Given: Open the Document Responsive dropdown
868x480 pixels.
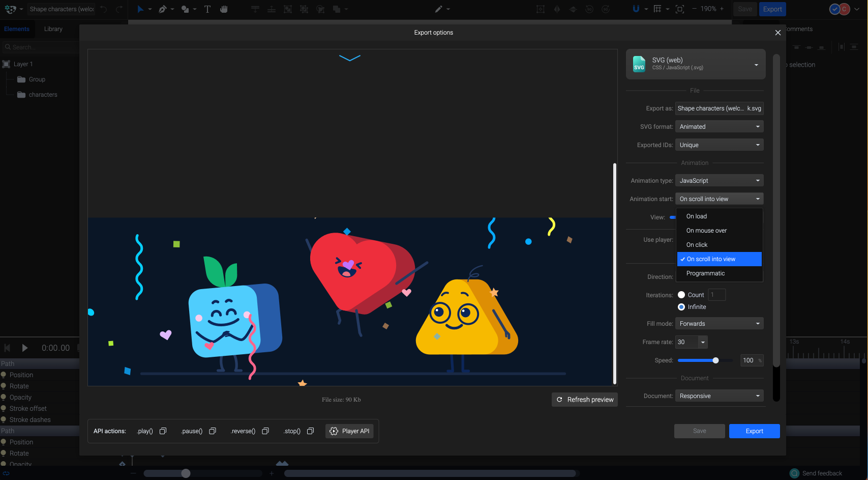Looking at the screenshot, I should coord(719,396).
